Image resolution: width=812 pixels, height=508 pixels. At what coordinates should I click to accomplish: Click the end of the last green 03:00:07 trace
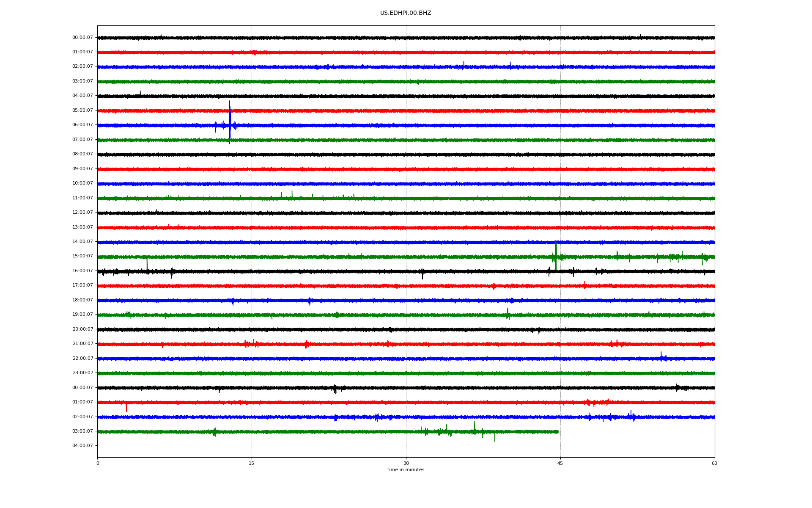coord(557,432)
